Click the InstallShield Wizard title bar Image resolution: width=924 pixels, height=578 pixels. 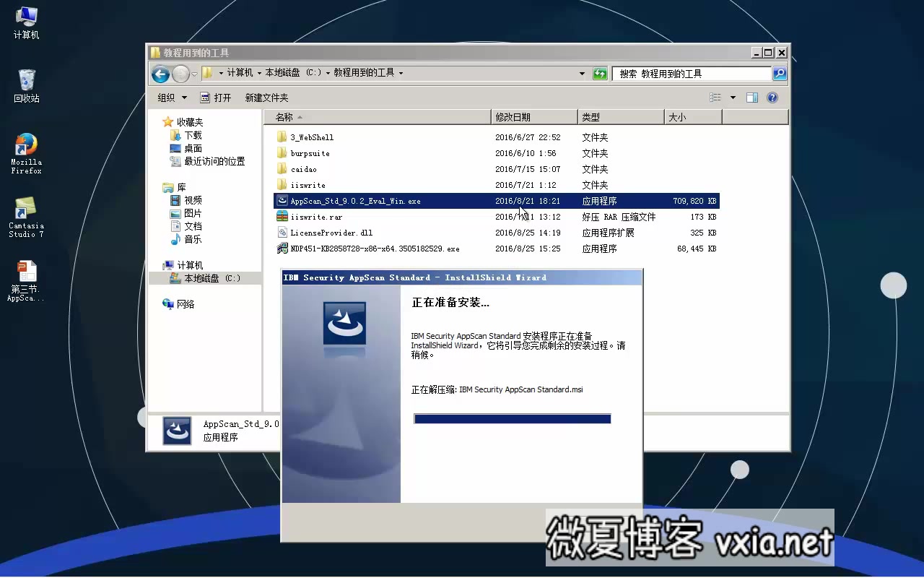[x=462, y=277]
